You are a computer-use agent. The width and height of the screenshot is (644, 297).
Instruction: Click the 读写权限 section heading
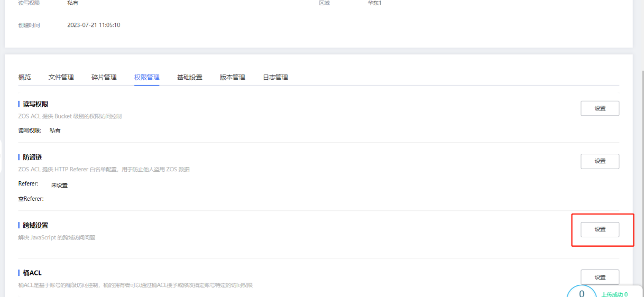(x=35, y=104)
